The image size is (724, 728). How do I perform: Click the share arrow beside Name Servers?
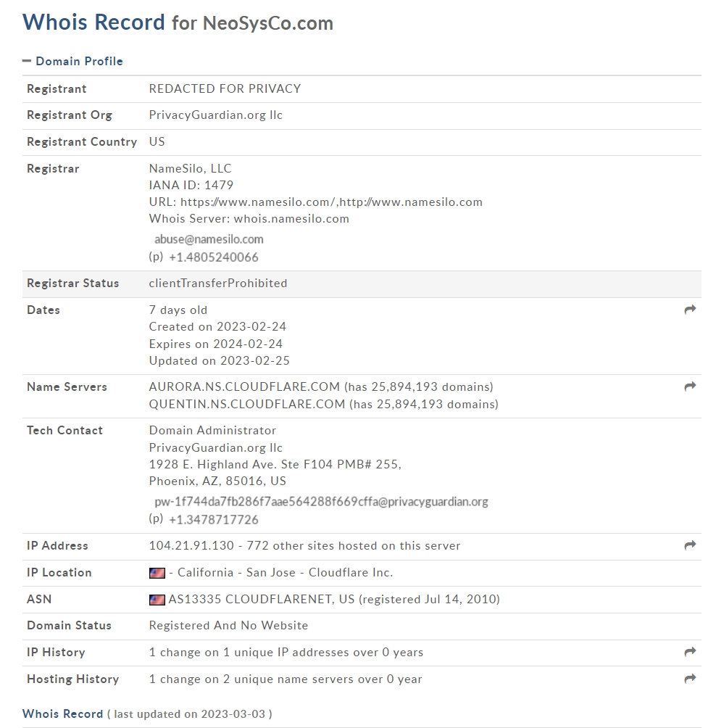[690, 386]
